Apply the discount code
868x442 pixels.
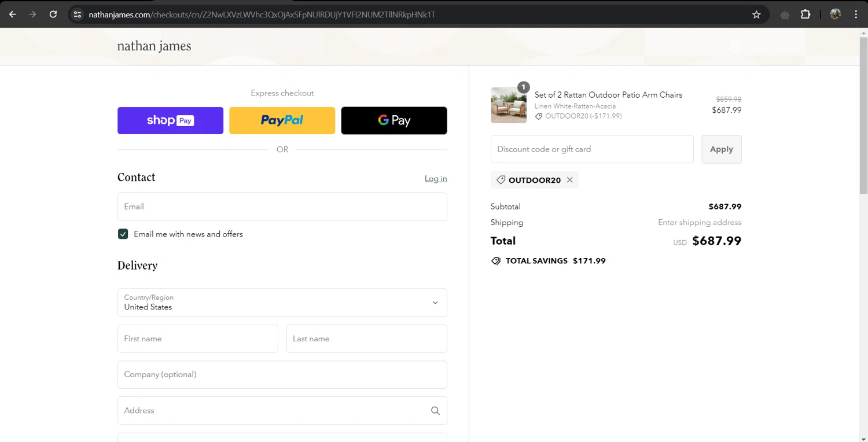coord(722,149)
